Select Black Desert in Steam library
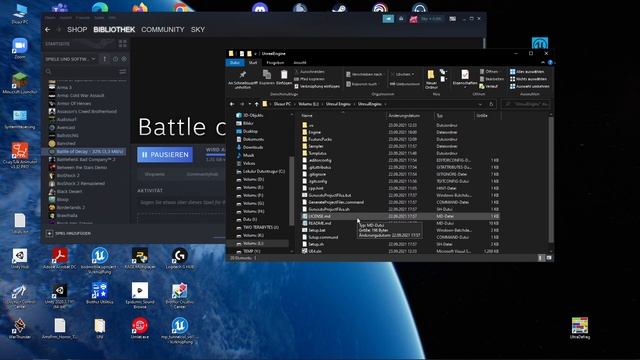This screenshot has width=640, height=360. click(x=69, y=191)
